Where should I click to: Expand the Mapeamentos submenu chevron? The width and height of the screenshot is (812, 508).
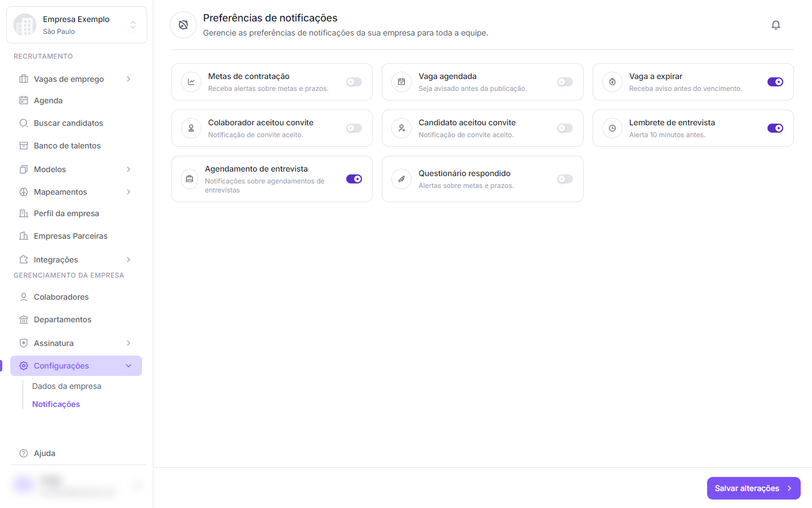[x=129, y=192]
